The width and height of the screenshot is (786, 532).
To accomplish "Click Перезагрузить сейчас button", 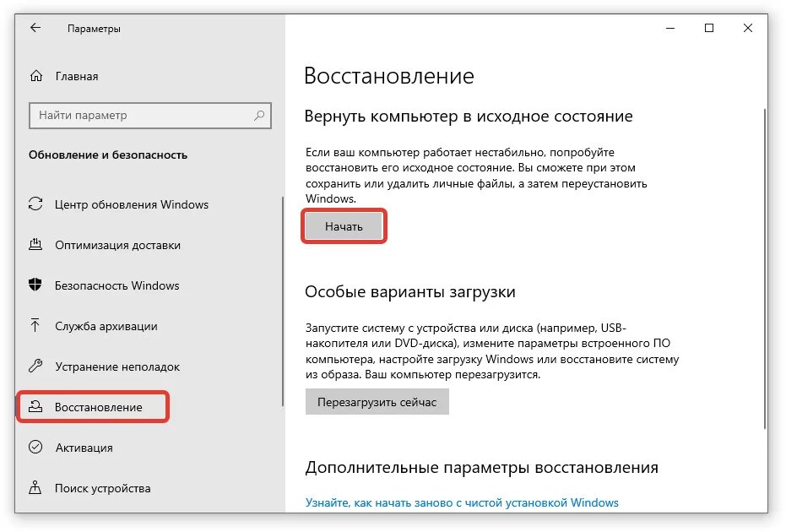I will (377, 402).
